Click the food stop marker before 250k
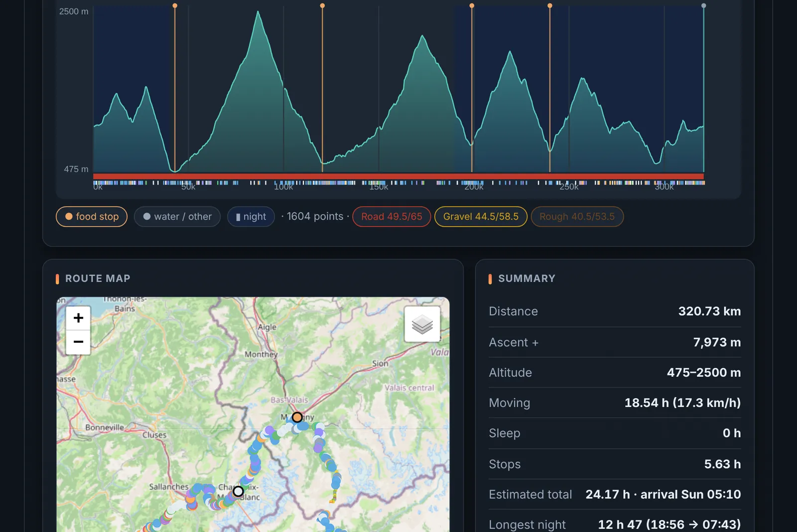 550,5
